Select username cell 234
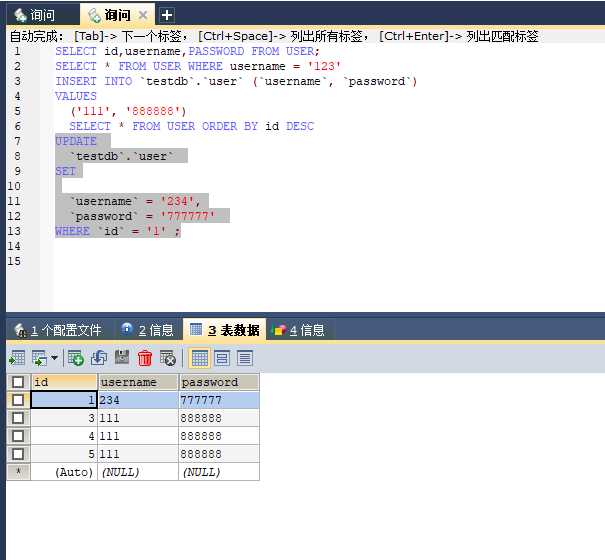 pyautogui.click(x=138, y=400)
